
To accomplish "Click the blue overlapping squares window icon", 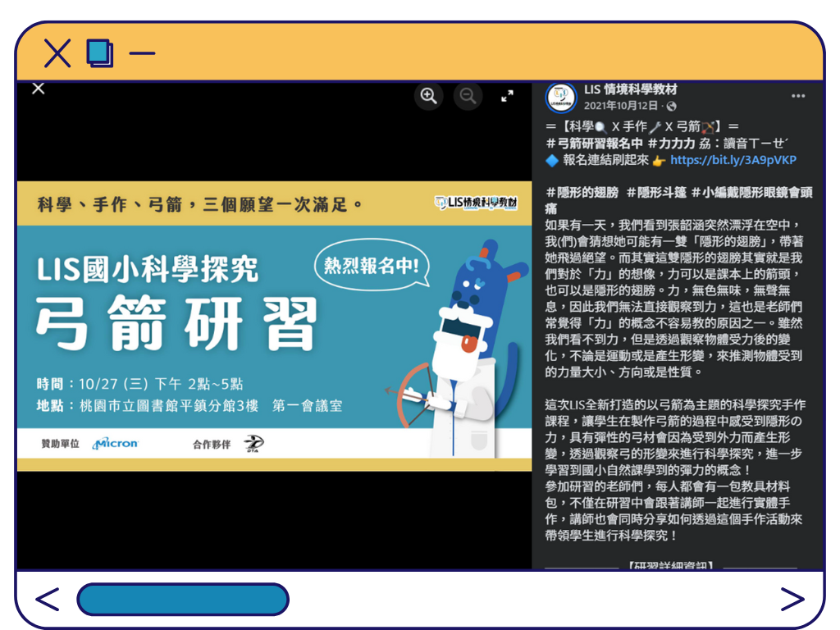I will coord(100,53).
